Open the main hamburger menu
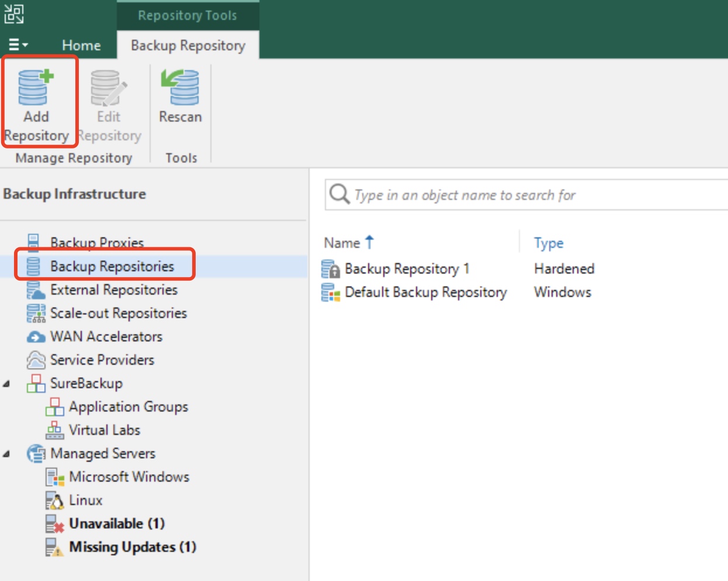728x581 pixels. click(x=18, y=45)
